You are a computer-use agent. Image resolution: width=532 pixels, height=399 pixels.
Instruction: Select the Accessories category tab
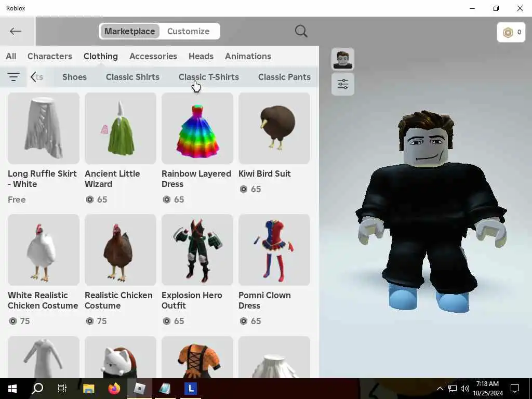pos(153,56)
